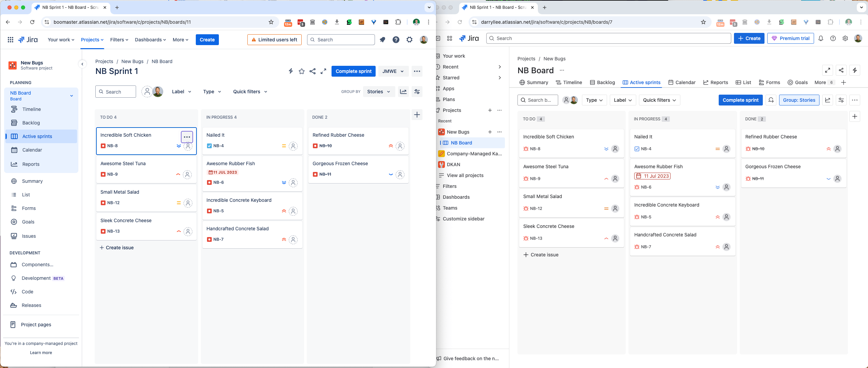Open the board share icon
Screen dimensions: 868x368
pyautogui.click(x=312, y=71)
